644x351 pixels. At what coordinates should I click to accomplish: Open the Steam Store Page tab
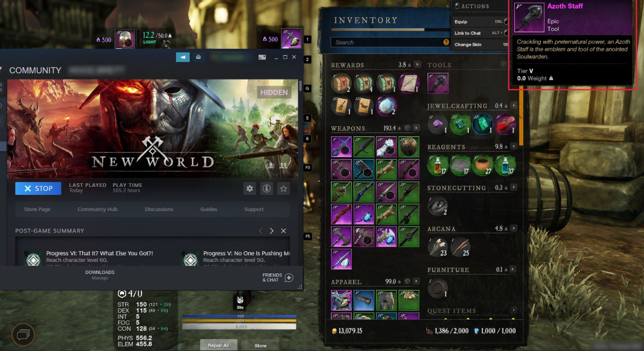coord(37,209)
